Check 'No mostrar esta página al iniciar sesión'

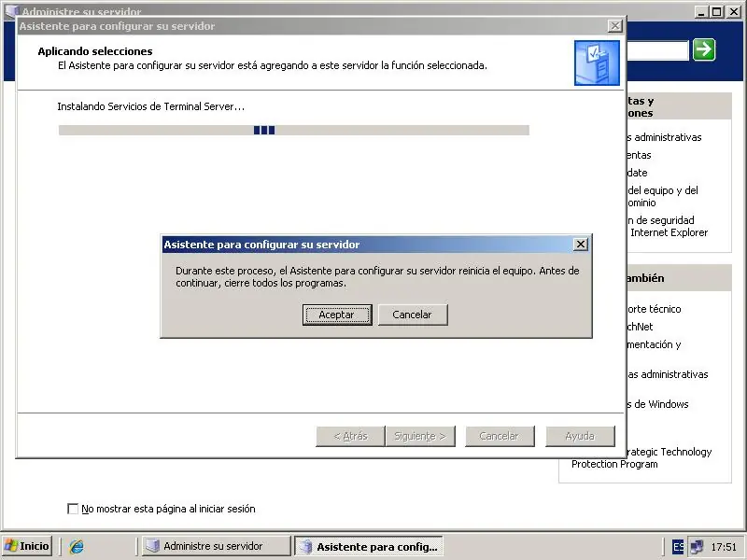click(73, 509)
